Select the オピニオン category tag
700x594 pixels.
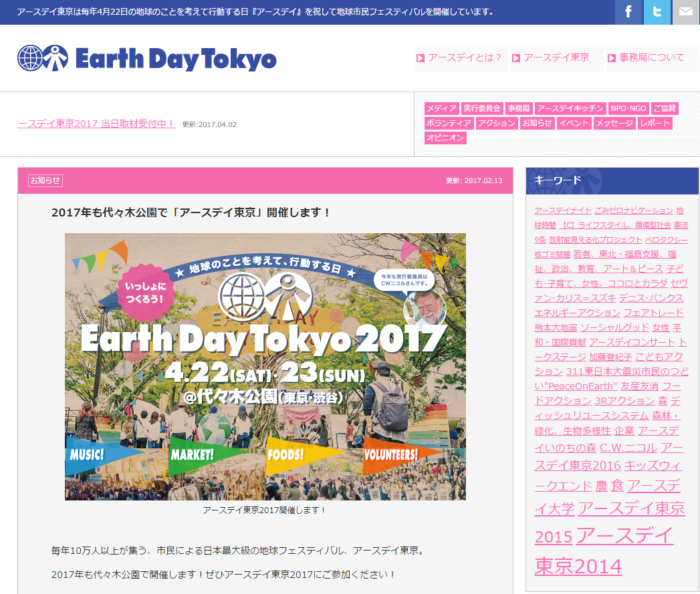click(445, 138)
